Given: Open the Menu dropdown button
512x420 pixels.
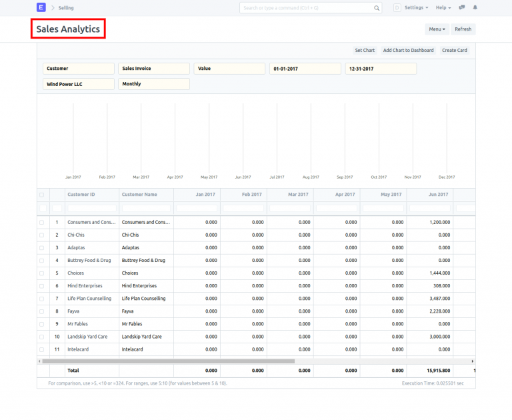Looking at the screenshot, I should point(437,29).
